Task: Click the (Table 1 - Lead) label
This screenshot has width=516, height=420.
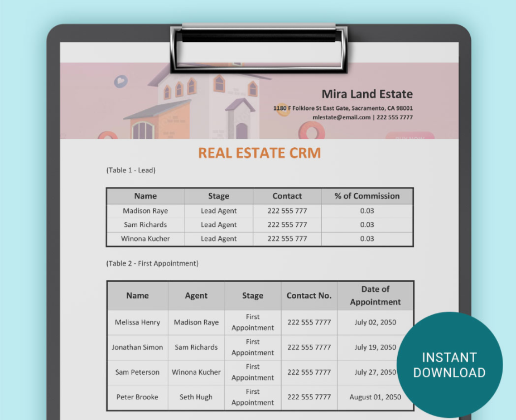Action: (131, 170)
